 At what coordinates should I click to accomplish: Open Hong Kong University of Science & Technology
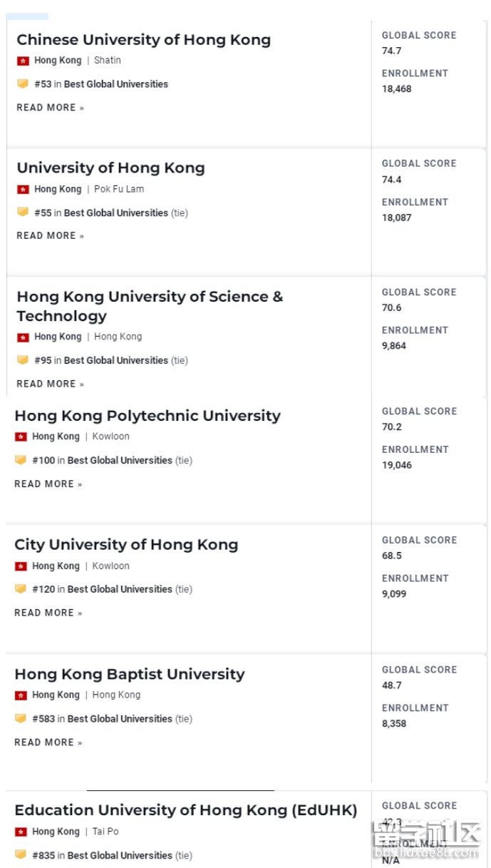(150, 306)
